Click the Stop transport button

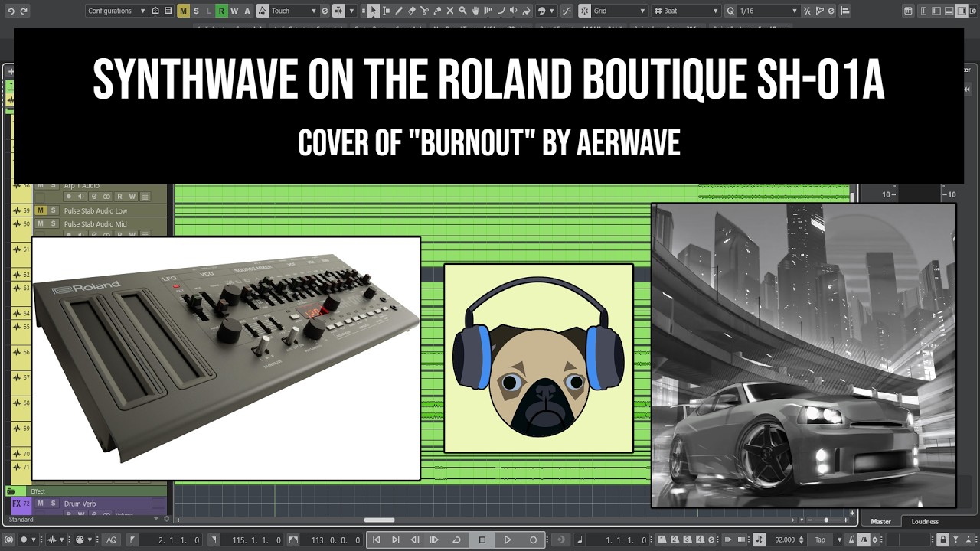click(482, 540)
